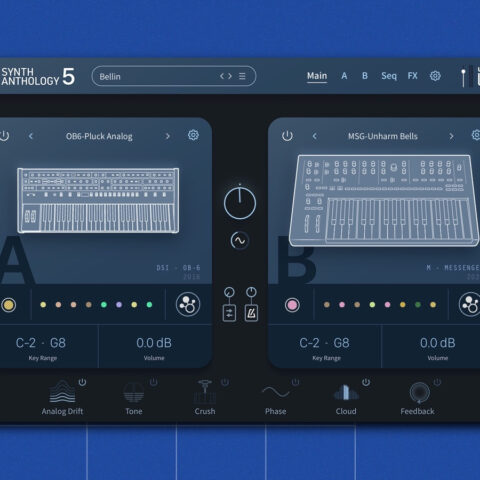Screen dimensions: 480x480
Task: Click the Analog Drift label
Action: click(x=62, y=411)
